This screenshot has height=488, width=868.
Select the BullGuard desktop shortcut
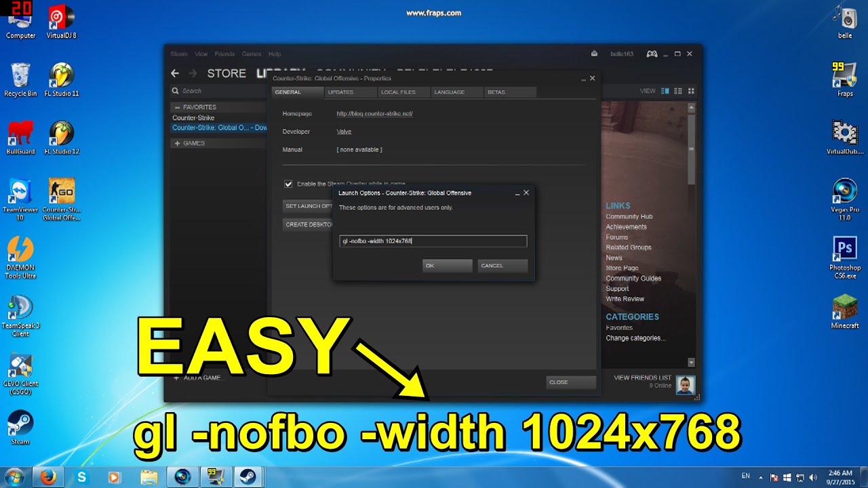click(x=20, y=138)
